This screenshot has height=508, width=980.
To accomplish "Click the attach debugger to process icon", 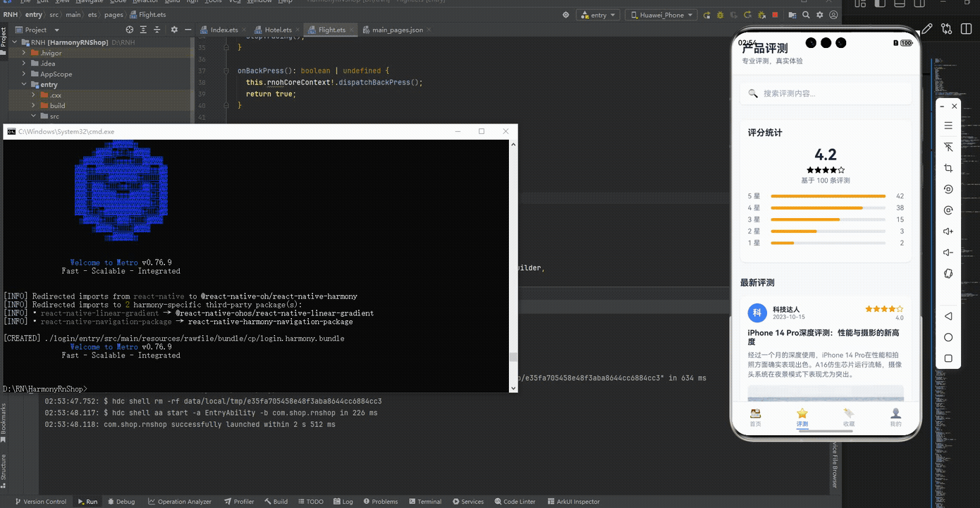I will pos(762,15).
